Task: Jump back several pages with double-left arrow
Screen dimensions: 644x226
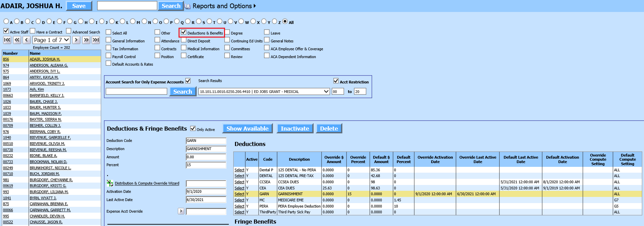Action: point(17,40)
